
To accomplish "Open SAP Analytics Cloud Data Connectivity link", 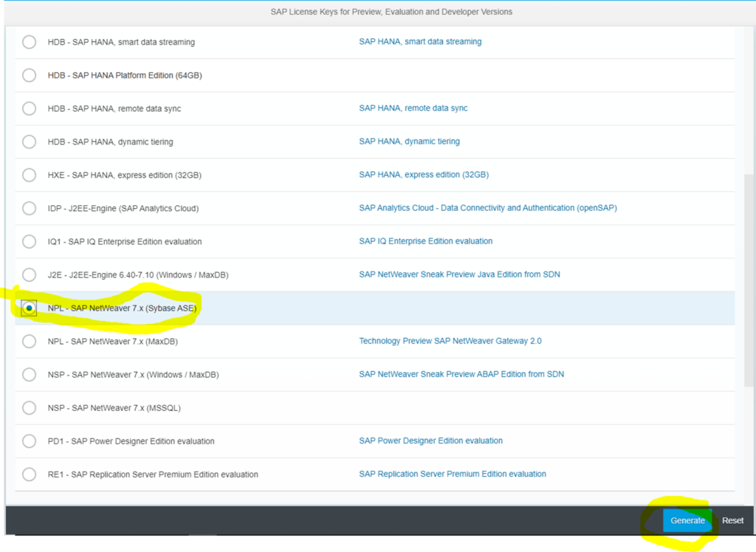I will pyautogui.click(x=488, y=208).
